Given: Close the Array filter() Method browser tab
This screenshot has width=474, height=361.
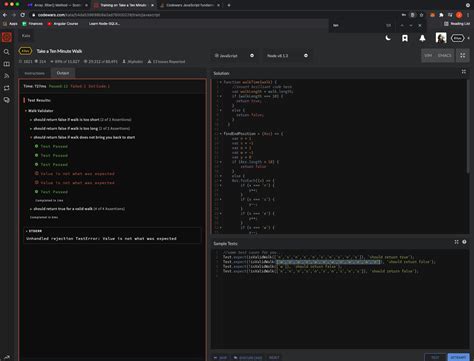Looking at the screenshot, I should pos(86,5).
